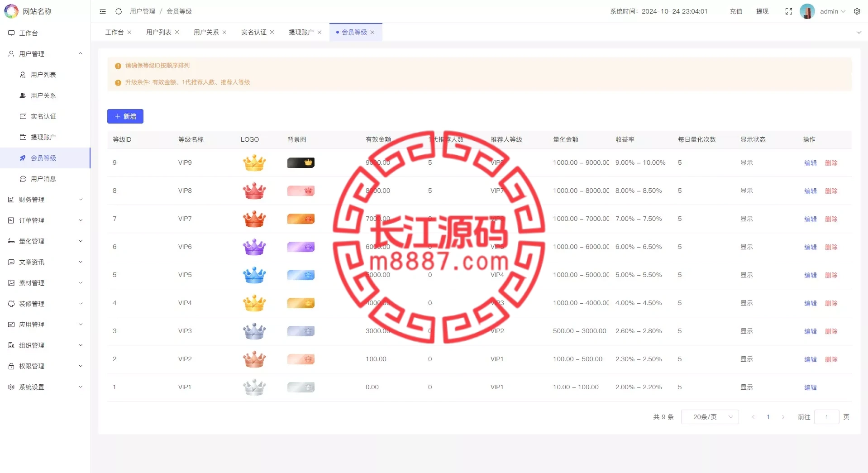Close the 提现账户 tab
Viewport: 868px width, 473px height.
tap(320, 32)
